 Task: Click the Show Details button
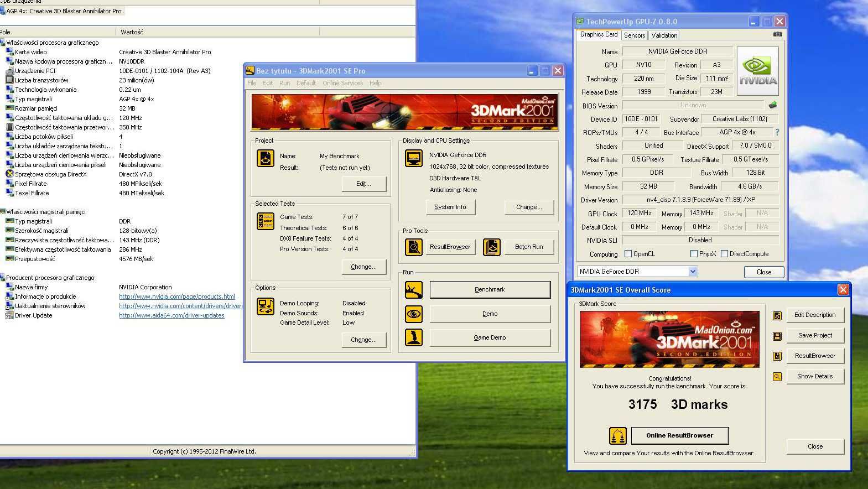click(x=815, y=376)
